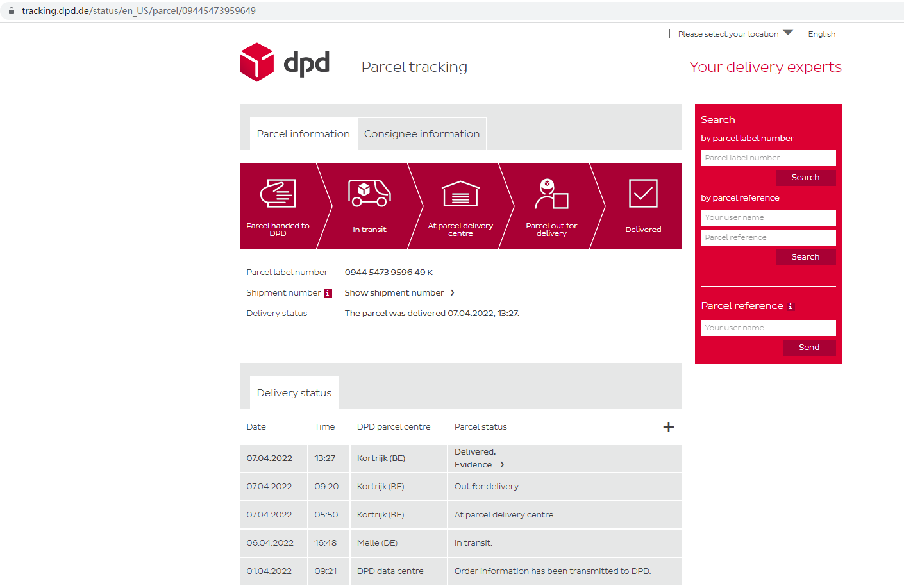Click the browser address bar padlock icon
Image resolution: width=904 pixels, height=588 pixels.
pyautogui.click(x=11, y=11)
